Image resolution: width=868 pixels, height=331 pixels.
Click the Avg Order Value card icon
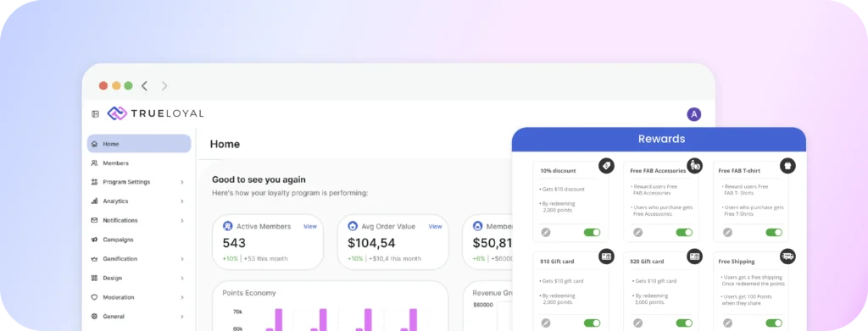click(x=353, y=226)
